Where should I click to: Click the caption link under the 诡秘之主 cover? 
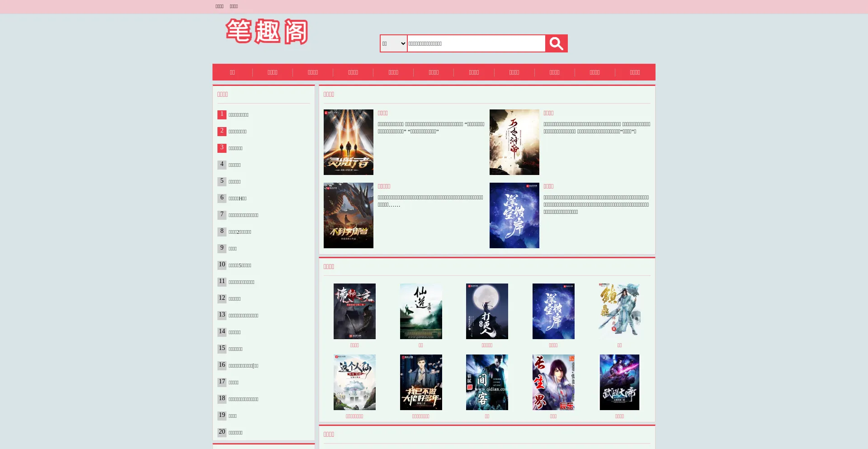click(x=354, y=345)
